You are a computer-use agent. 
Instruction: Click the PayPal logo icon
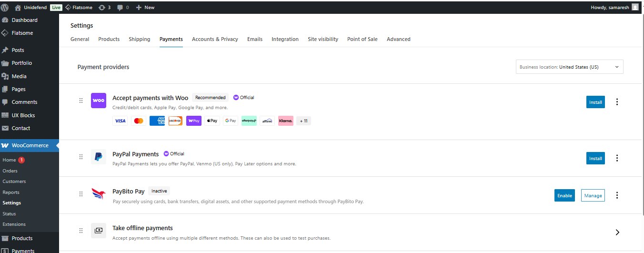(x=99, y=157)
